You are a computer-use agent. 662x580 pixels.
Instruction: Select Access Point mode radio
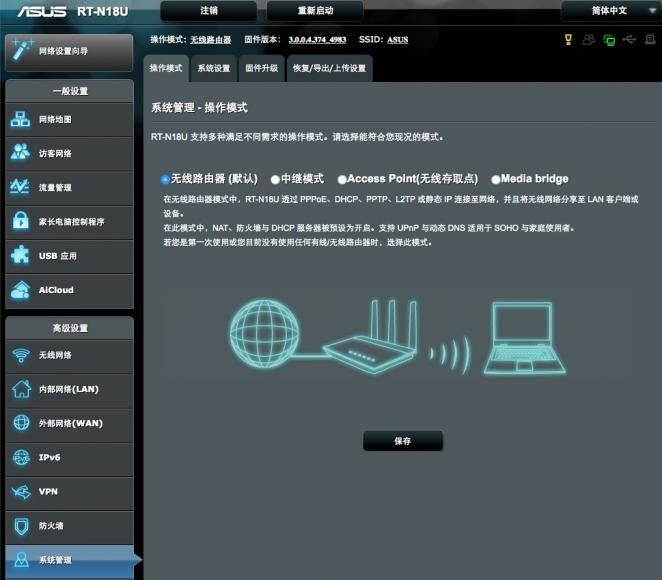click(342, 180)
